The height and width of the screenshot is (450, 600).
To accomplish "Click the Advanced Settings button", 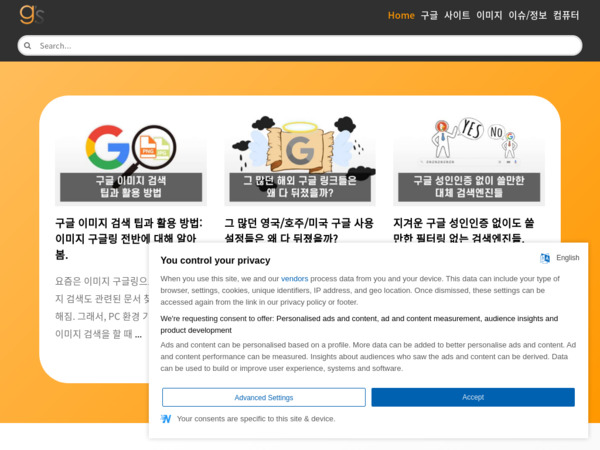I will pyautogui.click(x=264, y=398).
